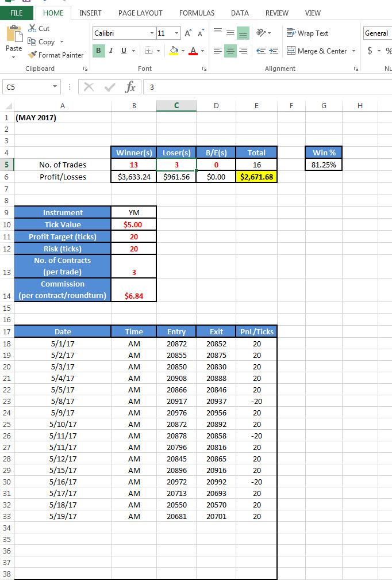Toggle Underline formatting
The image size is (392, 580).
coord(124,50)
